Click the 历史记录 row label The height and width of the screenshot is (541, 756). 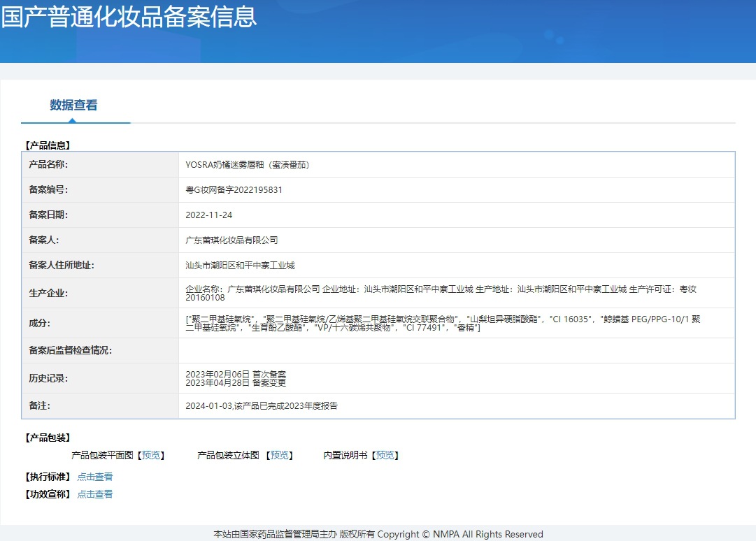pos(48,378)
